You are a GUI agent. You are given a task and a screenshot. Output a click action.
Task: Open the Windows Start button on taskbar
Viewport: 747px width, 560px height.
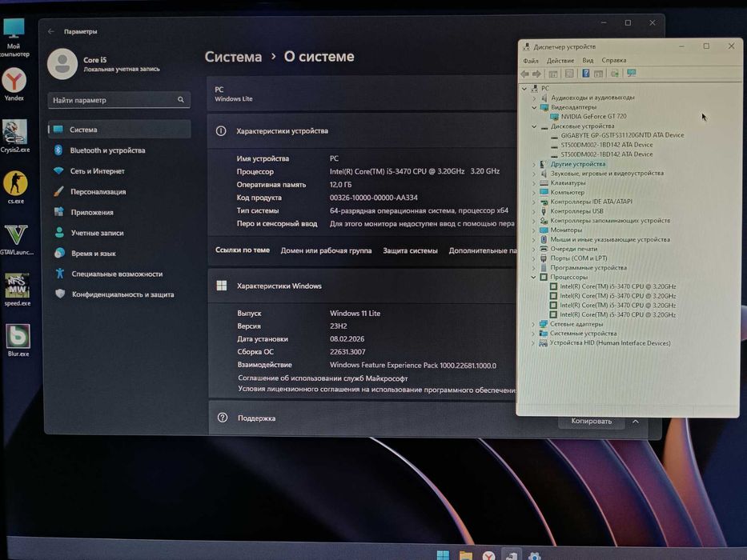443,554
